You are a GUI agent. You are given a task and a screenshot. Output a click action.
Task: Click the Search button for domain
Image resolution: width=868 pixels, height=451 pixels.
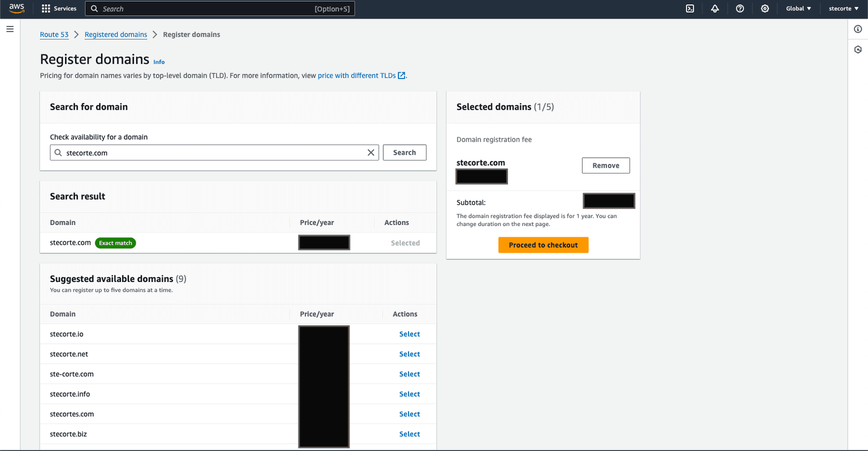405,153
